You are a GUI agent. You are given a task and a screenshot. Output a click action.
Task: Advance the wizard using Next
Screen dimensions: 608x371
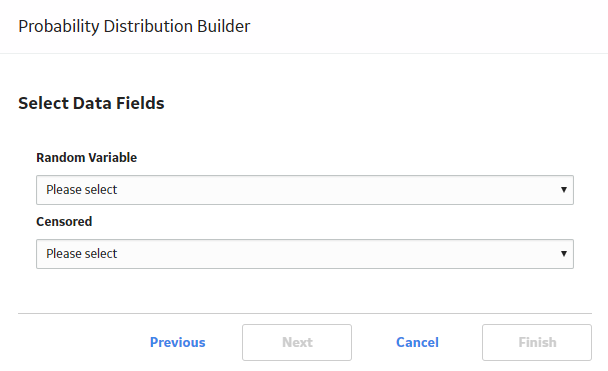tap(297, 342)
